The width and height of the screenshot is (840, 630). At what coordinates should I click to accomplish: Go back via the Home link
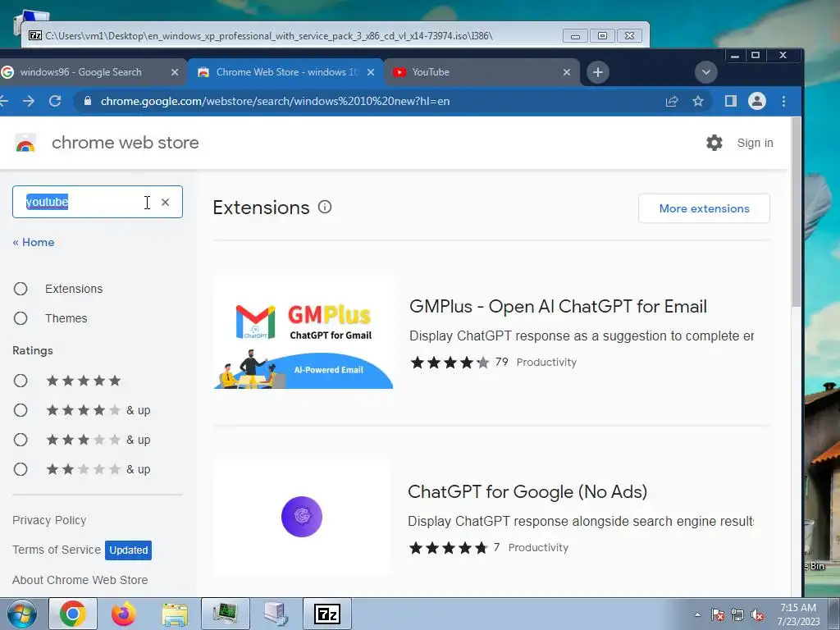[33, 242]
